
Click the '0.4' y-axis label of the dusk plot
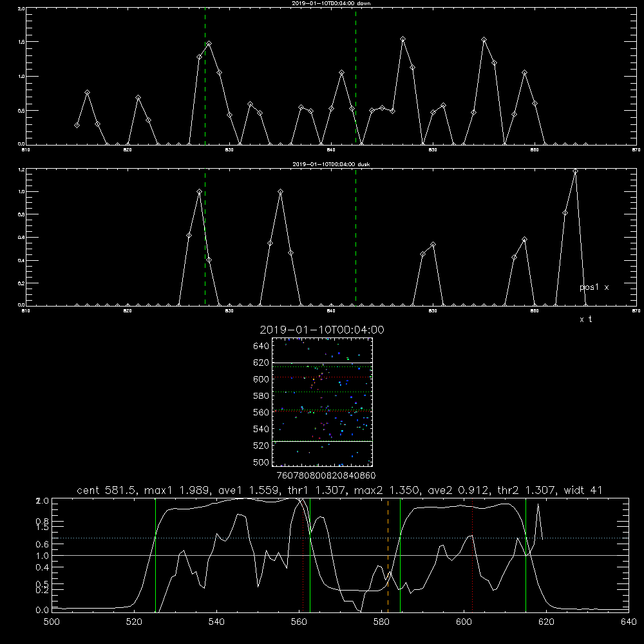[21, 260]
